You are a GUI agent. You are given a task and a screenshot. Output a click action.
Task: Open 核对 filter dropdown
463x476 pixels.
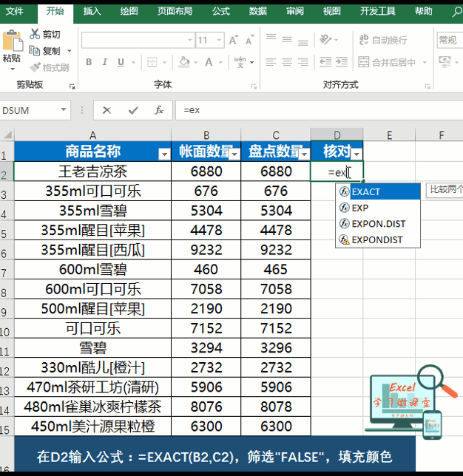coord(356,154)
